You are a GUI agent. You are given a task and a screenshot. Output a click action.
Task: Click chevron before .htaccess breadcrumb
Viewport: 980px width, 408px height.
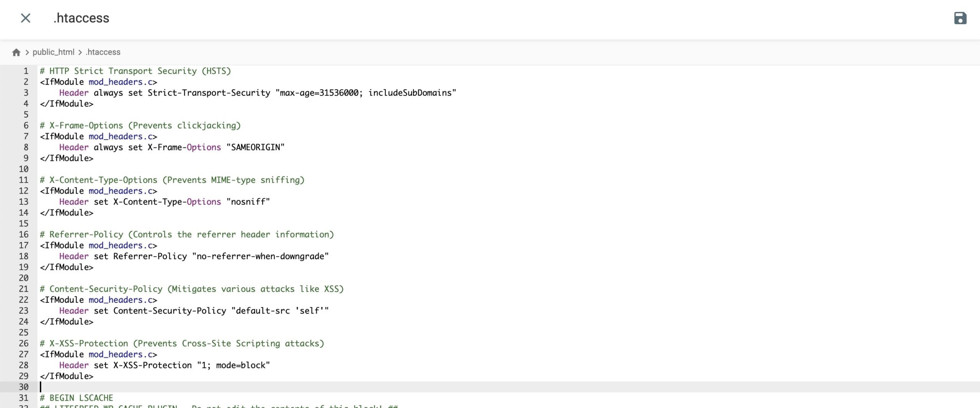coord(80,52)
